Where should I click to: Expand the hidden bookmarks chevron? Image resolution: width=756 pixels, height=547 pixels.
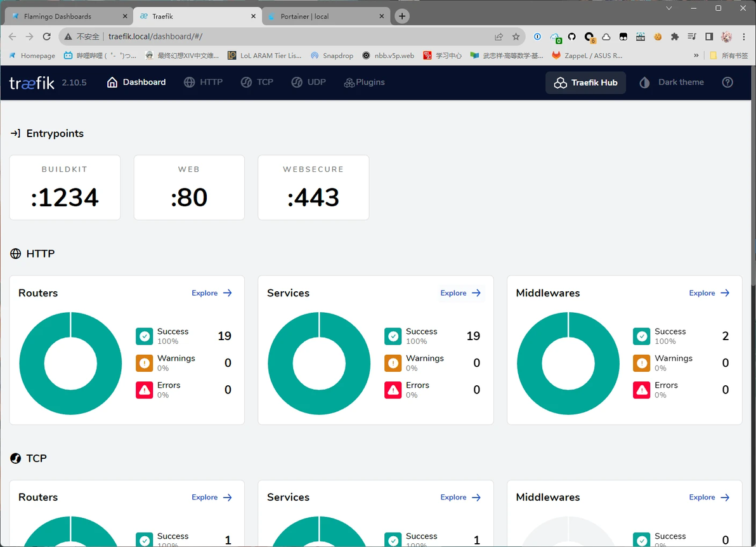[x=696, y=55]
